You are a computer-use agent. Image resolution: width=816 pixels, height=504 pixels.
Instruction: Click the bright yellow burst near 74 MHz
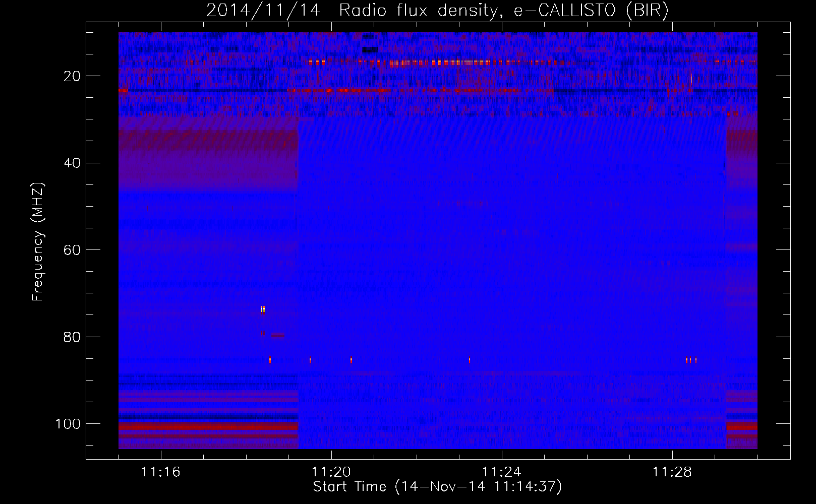coord(263,309)
